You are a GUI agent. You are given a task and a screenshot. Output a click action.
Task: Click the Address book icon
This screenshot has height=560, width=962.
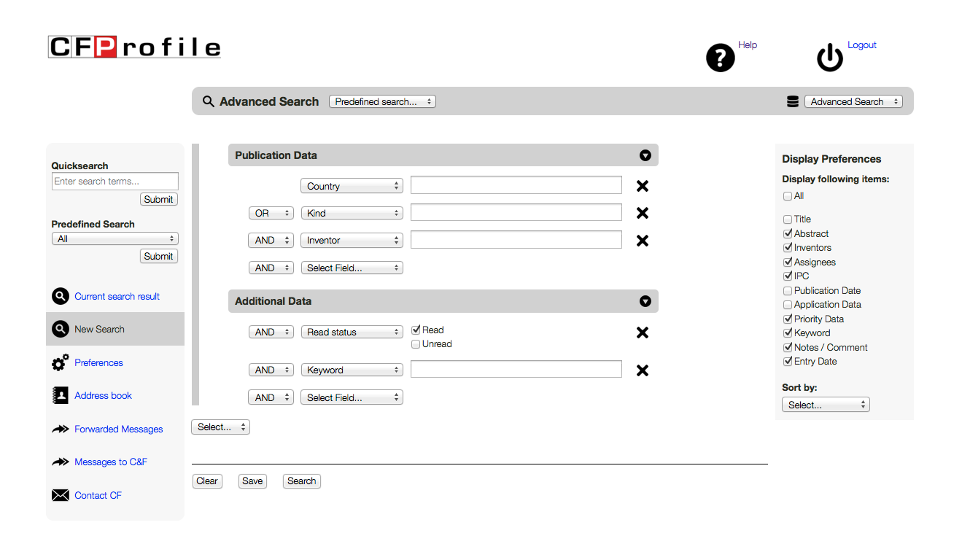[x=61, y=395]
